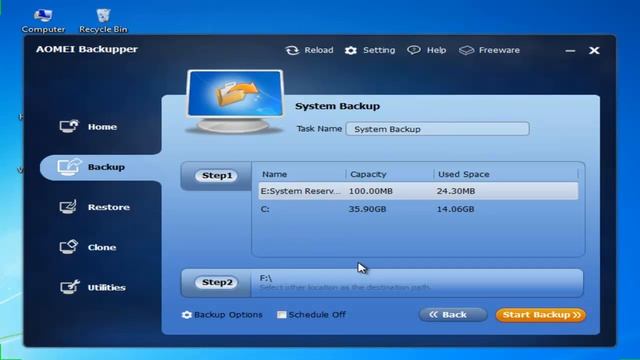640x360 pixels.
Task: Click the Reload arrows icon
Action: point(292,50)
